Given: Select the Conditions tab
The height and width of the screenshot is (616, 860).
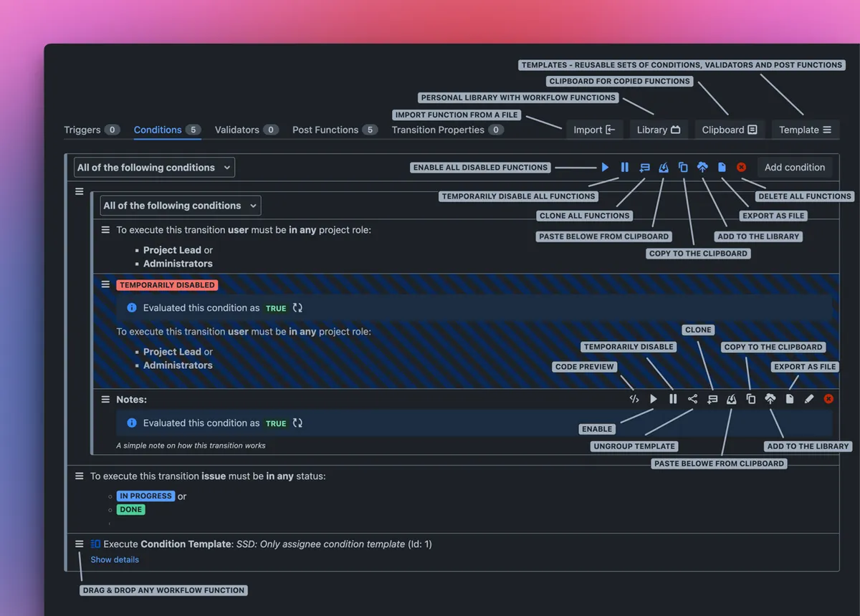Looking at the screenshot, I should tap(167, 130).
